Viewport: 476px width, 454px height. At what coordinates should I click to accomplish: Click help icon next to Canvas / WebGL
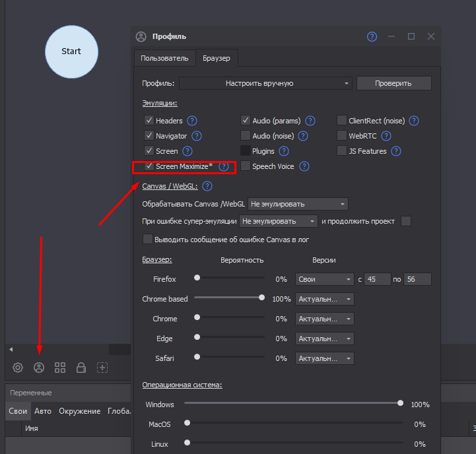coord(207,187)
